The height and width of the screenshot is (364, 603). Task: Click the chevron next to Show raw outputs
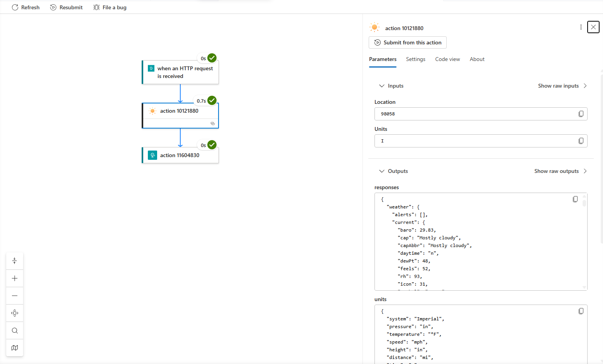pyautogui.click(x=585, y=171)
